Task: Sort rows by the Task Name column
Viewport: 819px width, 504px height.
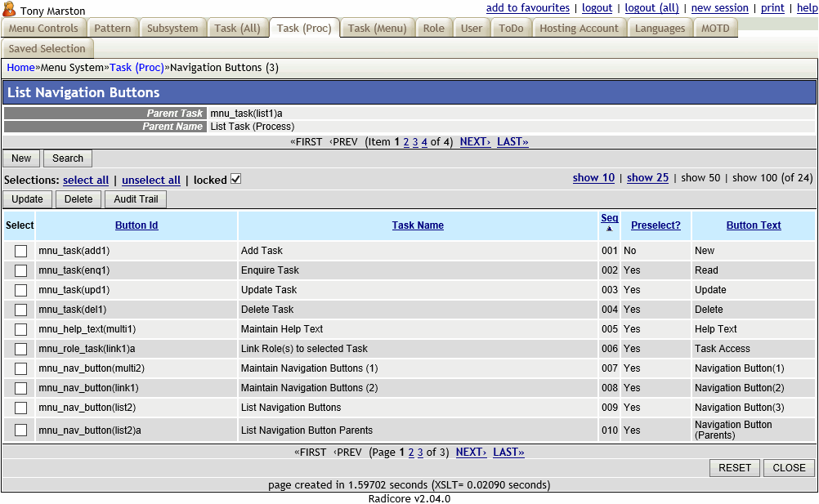Action: 418,225
